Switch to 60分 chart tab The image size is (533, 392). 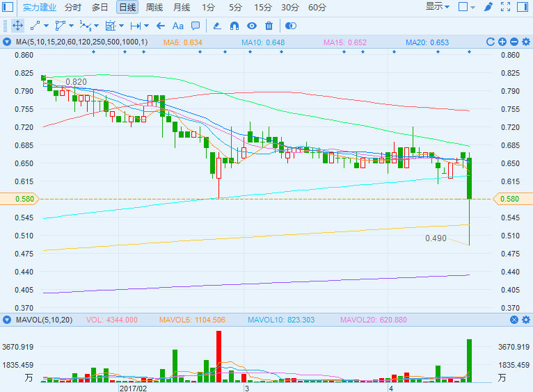tap(317, 7)
